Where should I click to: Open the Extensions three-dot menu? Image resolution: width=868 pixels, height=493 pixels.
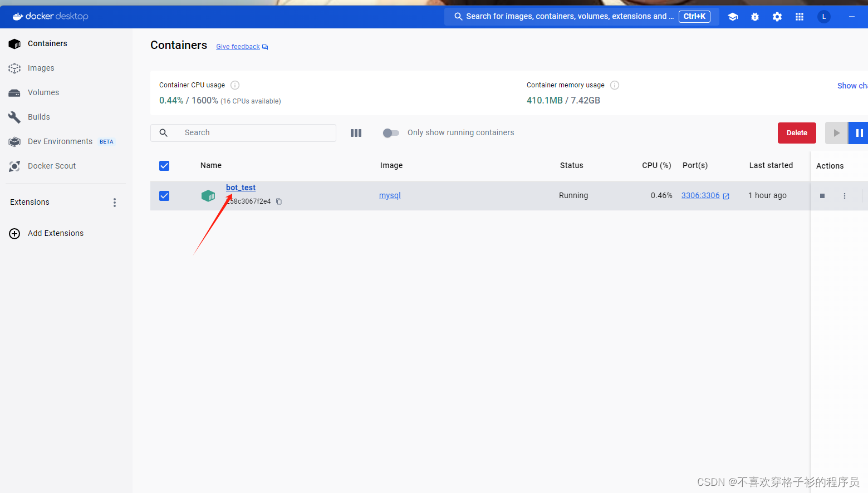[115, 203]
